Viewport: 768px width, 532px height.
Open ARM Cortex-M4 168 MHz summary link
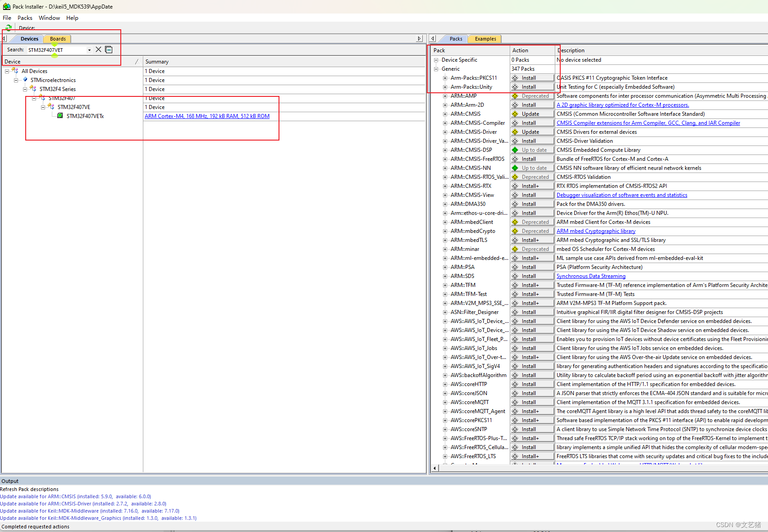pos(207,116)
